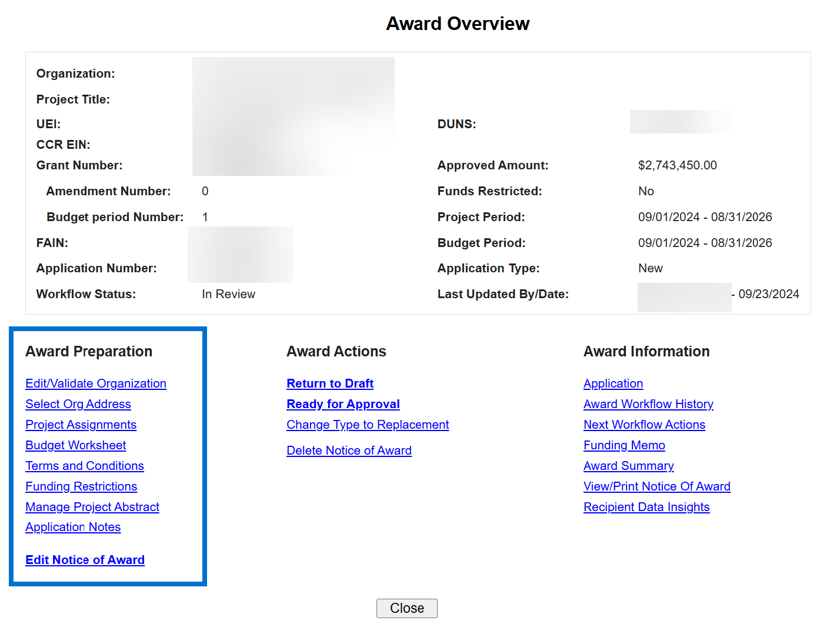Mark award Ready for Approval
The width and height of the screenshot is (840, 624).
(343, 404)
